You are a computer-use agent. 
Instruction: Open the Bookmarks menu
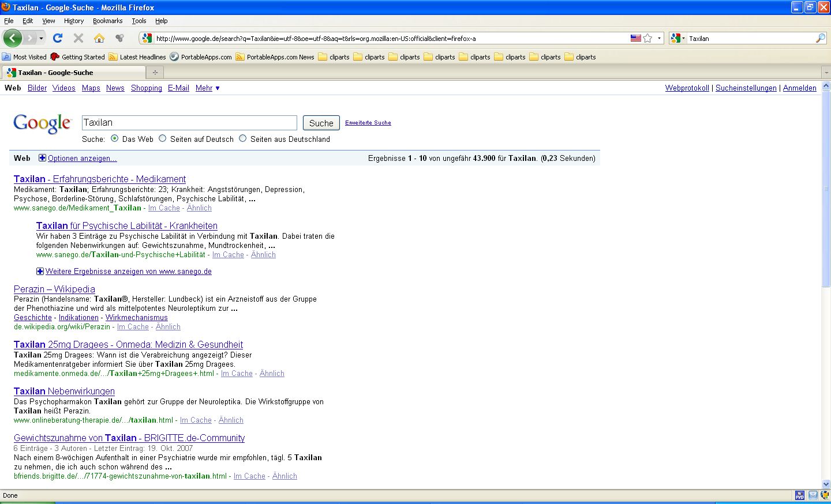point(107,21)
